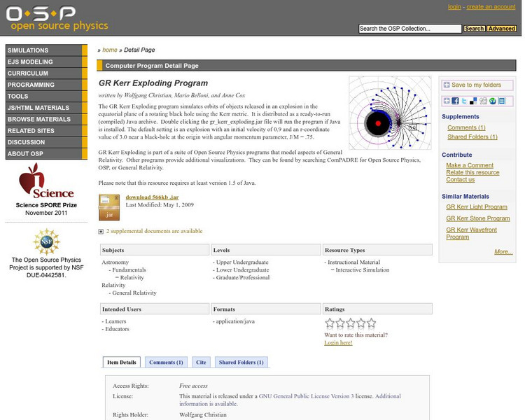Open the JS/HTML MATERIALS menu item
525x420 pixels.
point(46,108)
